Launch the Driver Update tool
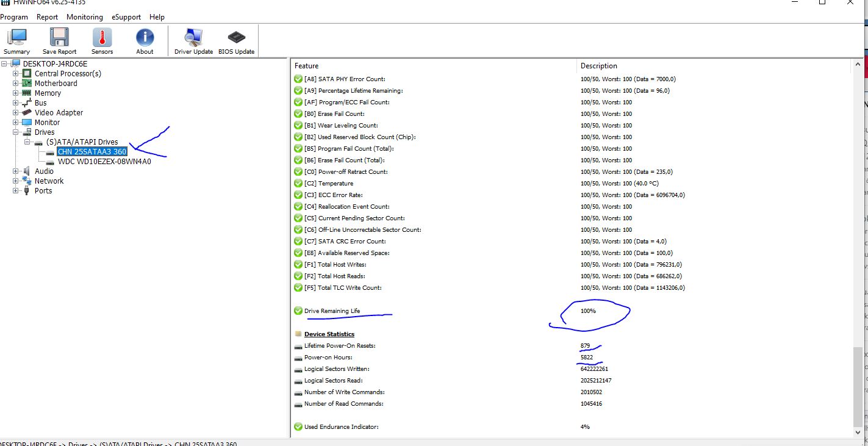 193,41
